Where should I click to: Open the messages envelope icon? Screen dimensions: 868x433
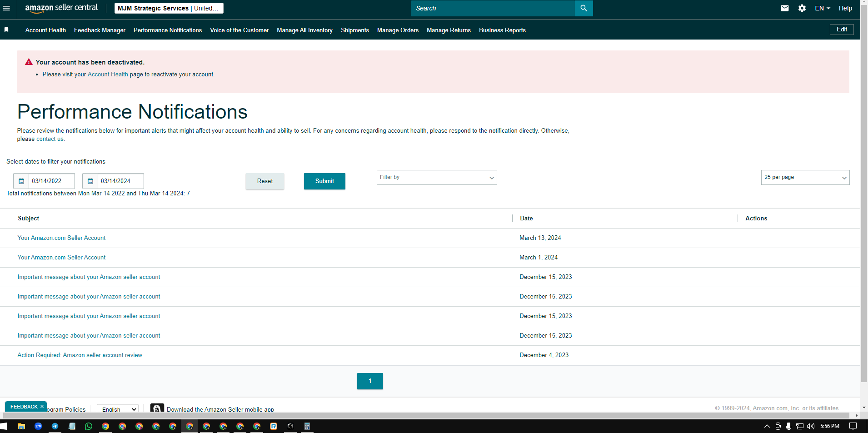pos(785,8)
